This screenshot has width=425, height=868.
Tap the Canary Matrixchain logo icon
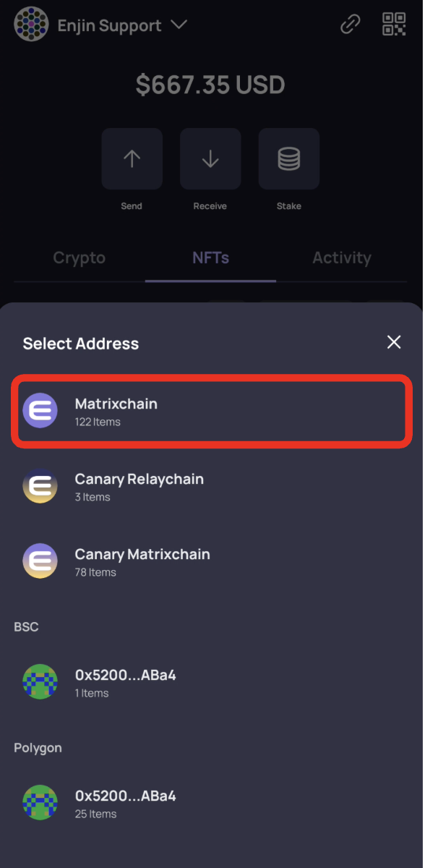(x=40, y=561)
